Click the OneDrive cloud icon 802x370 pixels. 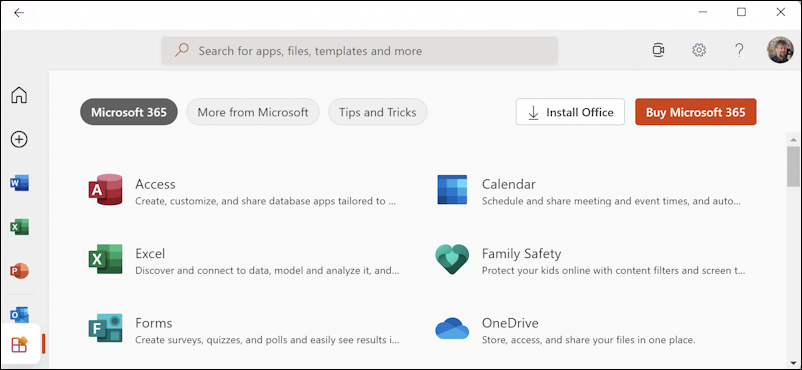coord(452,329)
